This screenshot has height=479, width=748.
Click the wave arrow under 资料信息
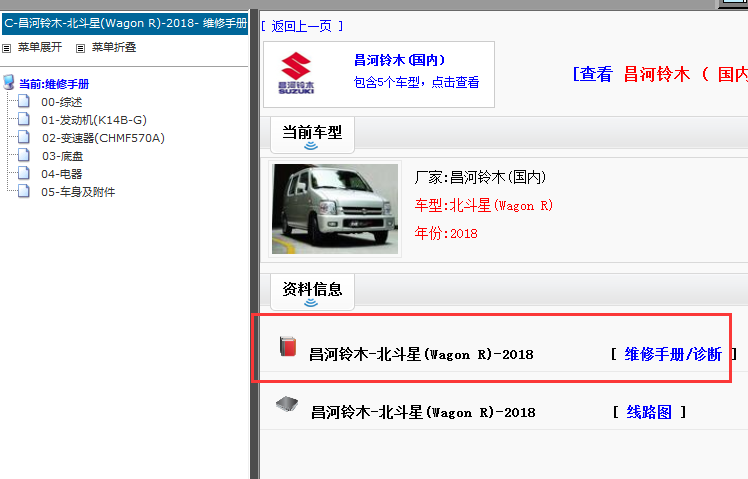pyautogui.click(x=311, y=302)
